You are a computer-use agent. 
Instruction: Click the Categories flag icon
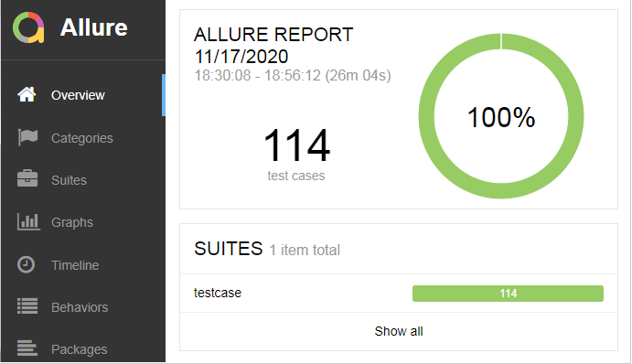(27, 137)
